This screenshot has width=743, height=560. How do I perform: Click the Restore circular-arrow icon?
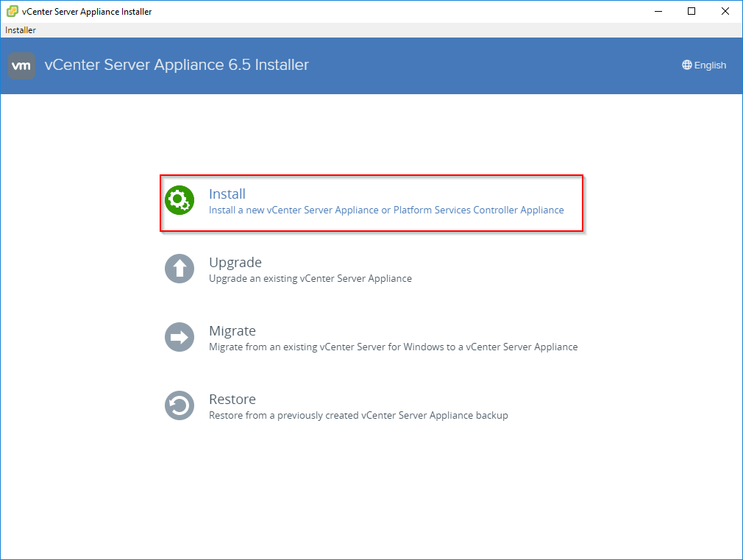click(179, 405)
